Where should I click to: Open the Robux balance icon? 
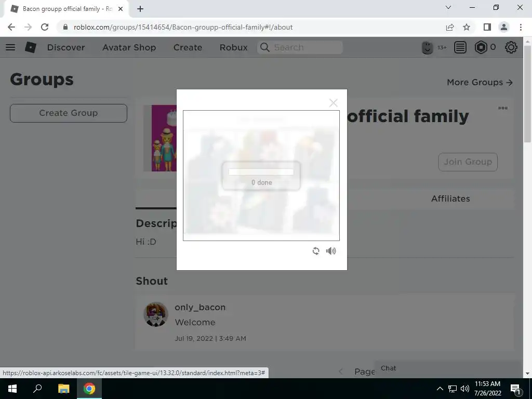tap(481, 47)
